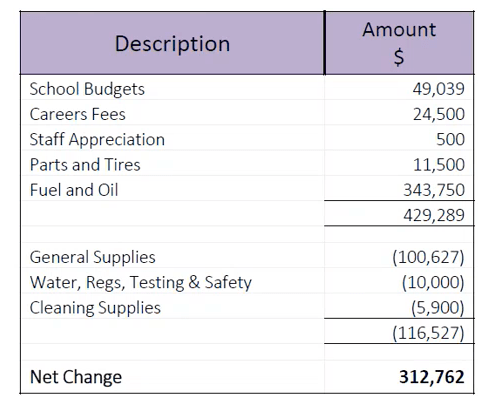Click the 11,500 amount cell
The image size is (486, 405).
(x=399, y=165)
